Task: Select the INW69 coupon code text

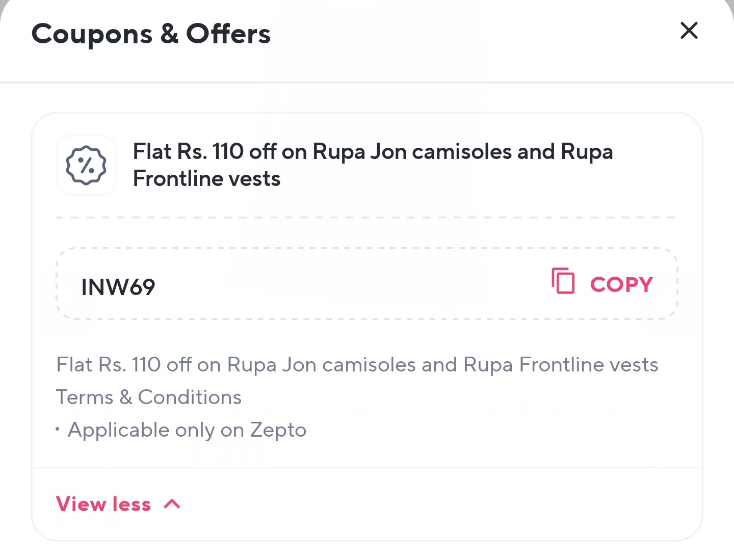Action: tap(118, 287)
